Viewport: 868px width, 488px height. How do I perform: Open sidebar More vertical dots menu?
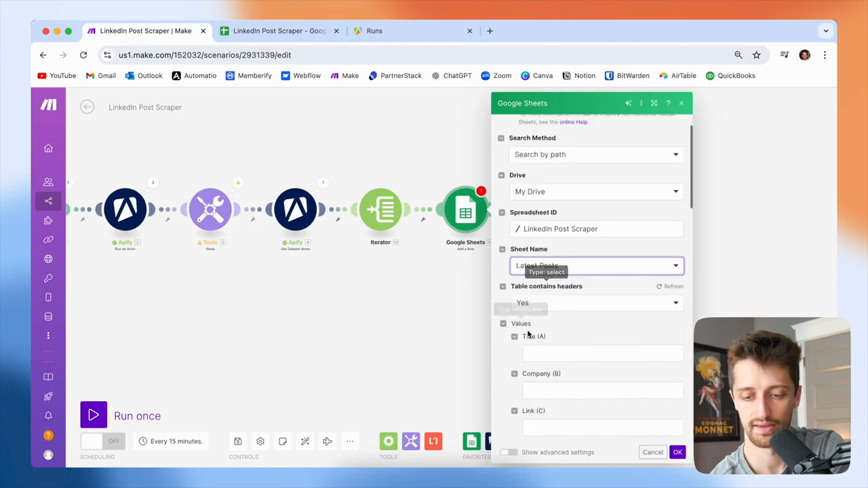[48, 335]
